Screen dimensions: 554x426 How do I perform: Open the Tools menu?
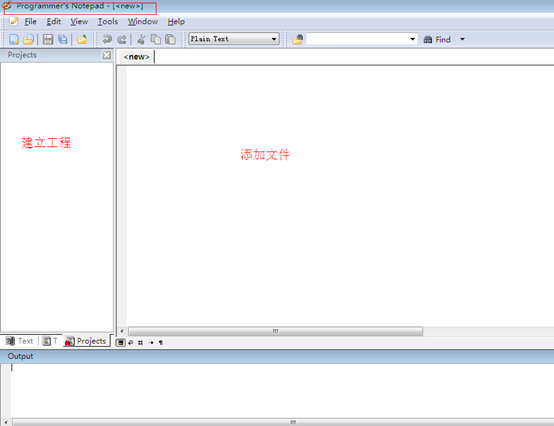point(108,22)
